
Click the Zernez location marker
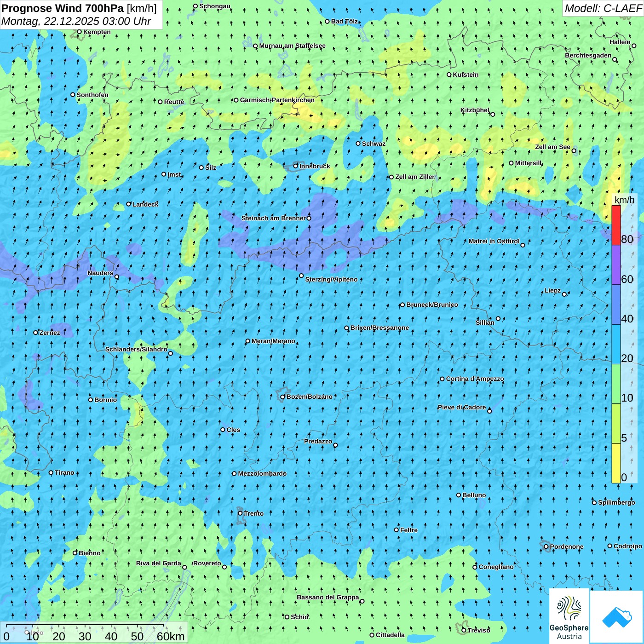(x=35, y=333)
